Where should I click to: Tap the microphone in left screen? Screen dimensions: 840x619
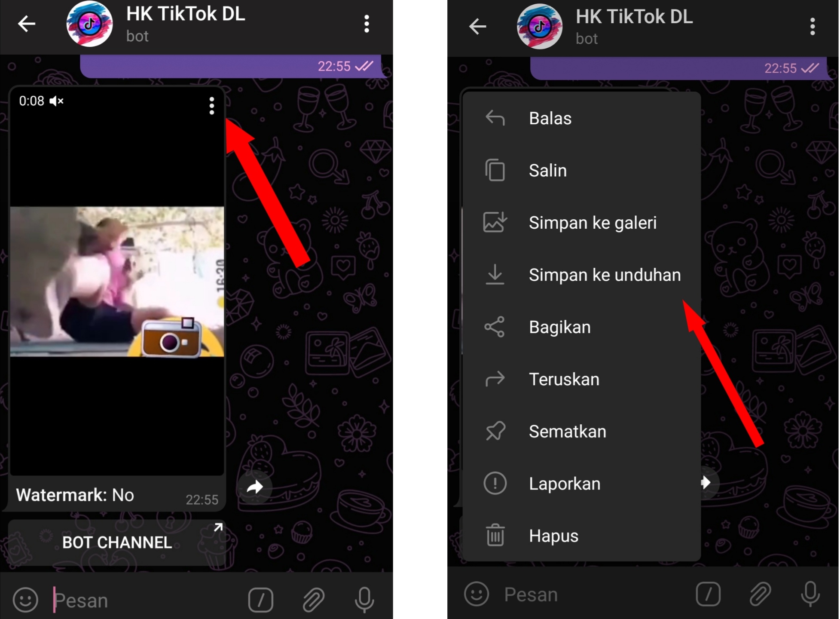tap(364, 599)
